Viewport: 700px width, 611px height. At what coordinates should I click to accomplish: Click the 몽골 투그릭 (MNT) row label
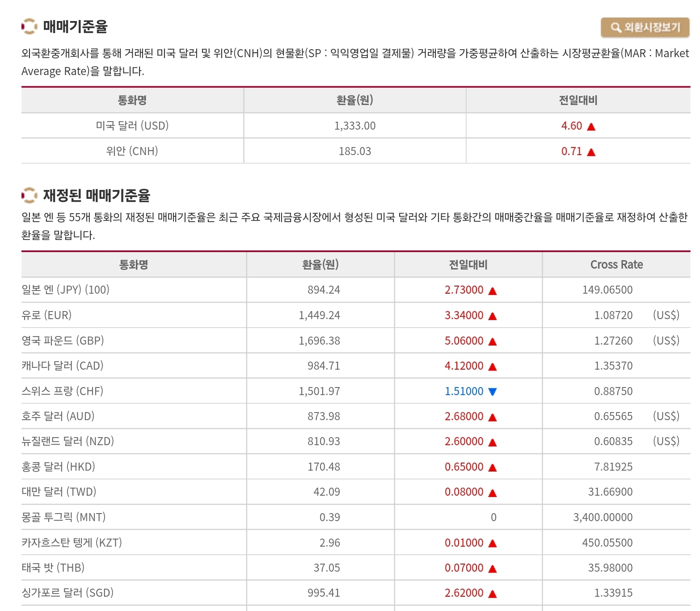point(63,517)
